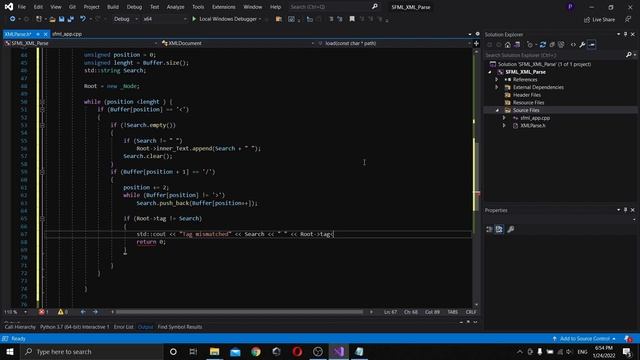Click the horizontal scrollbar of the editor
The height and width of the screenshot is (360, 640).
(240, 312)
